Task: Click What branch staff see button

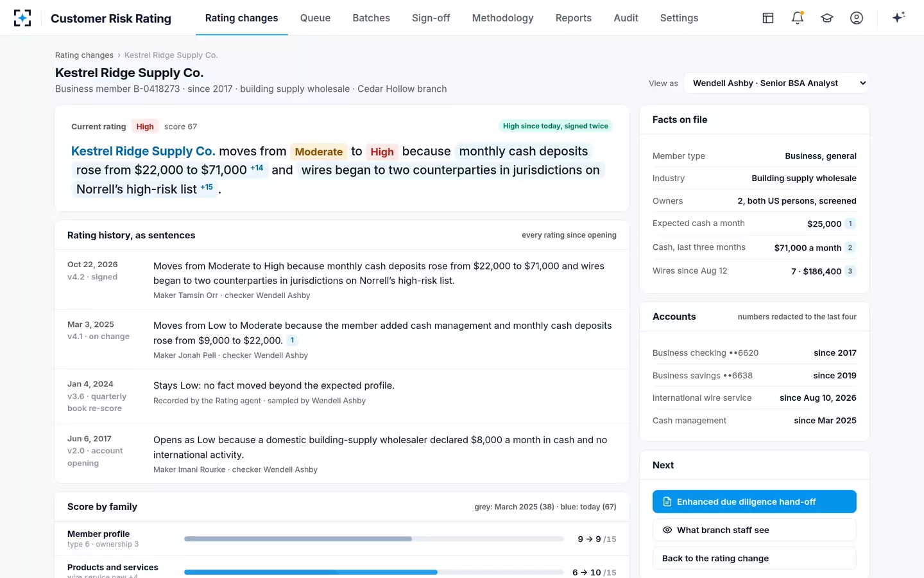Action: 755,530
